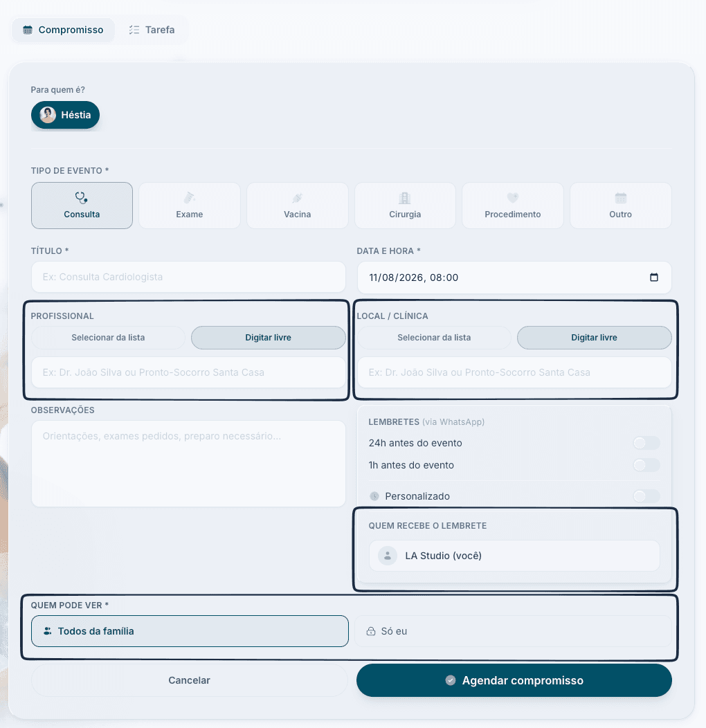706x728 pixels.
Task: Click the Título input field
Action: coord(188,277)
